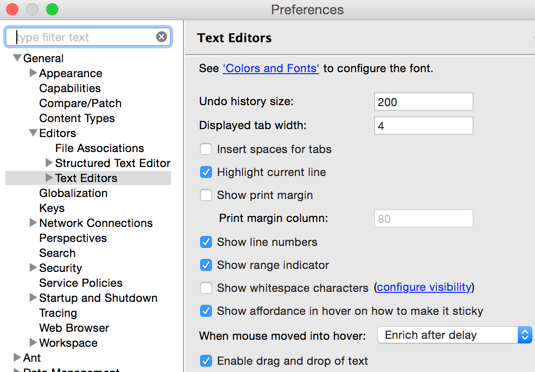
Task: Collapse the General tree node
Action: coord(17,58)
